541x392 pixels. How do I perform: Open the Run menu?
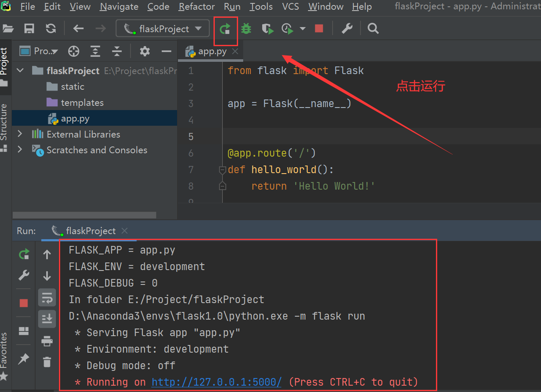click(x=232, y=7)
